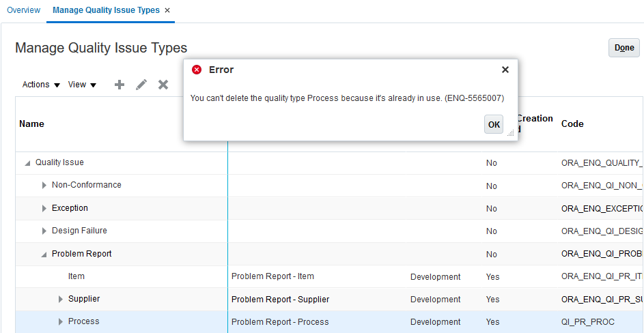Image resolution: width=644 pixels, height=333 pixels.
Task: Open the View dropdown menu
Action: [x=82, y=85]
